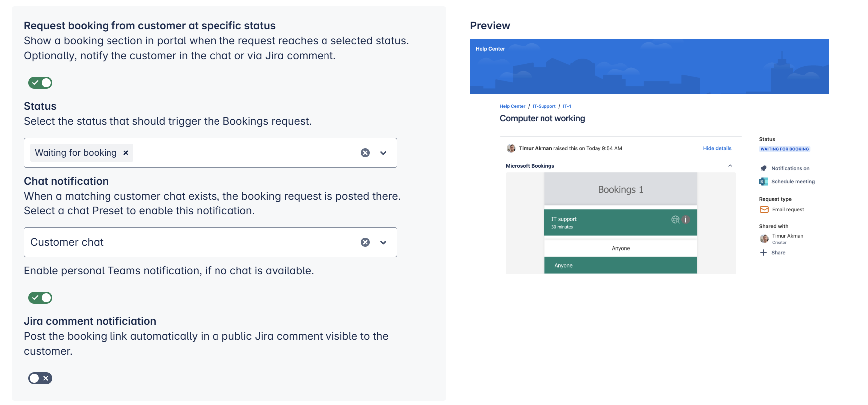Collapse the Microsoft Bookings section
The height and width of the screenshot is (405, 868).
pyautogui.click(x=730, y=166)
